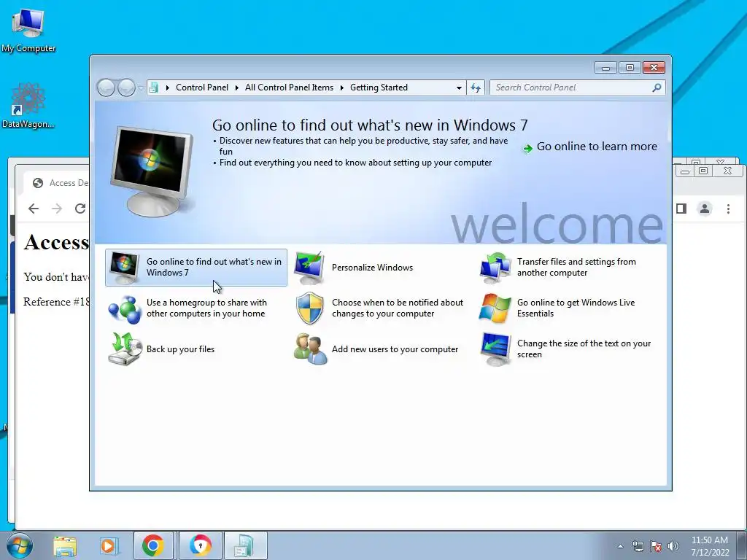Click the green arrow beside Go online
This screenshot has width=747, height=560.
pos(527,148)
